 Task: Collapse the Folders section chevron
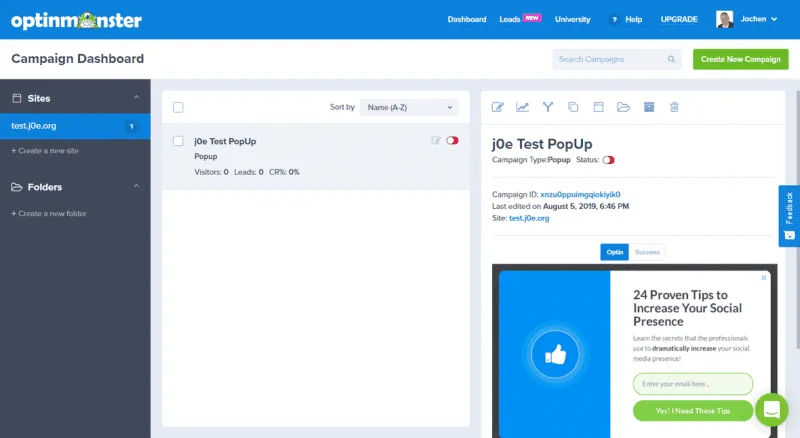[136, 186]
